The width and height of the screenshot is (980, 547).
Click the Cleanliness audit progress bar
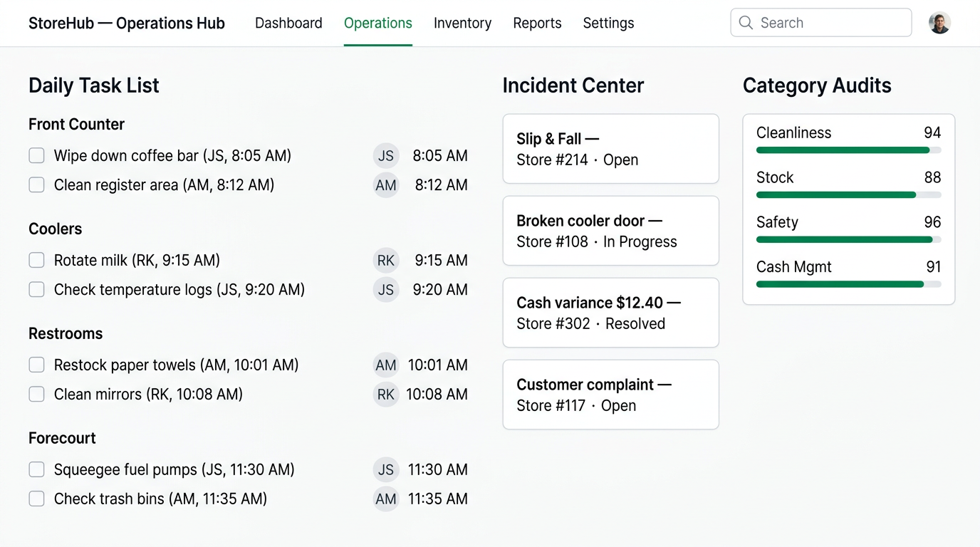click(x=849, y=150)
